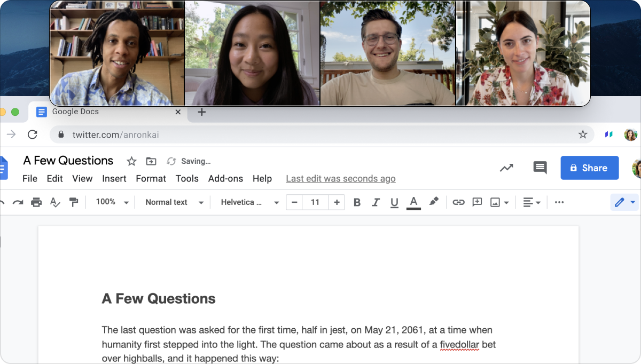Add a comment from the toolbar
Image resolution: width=641 pixels, height=364 pixels.
point(478,202)
